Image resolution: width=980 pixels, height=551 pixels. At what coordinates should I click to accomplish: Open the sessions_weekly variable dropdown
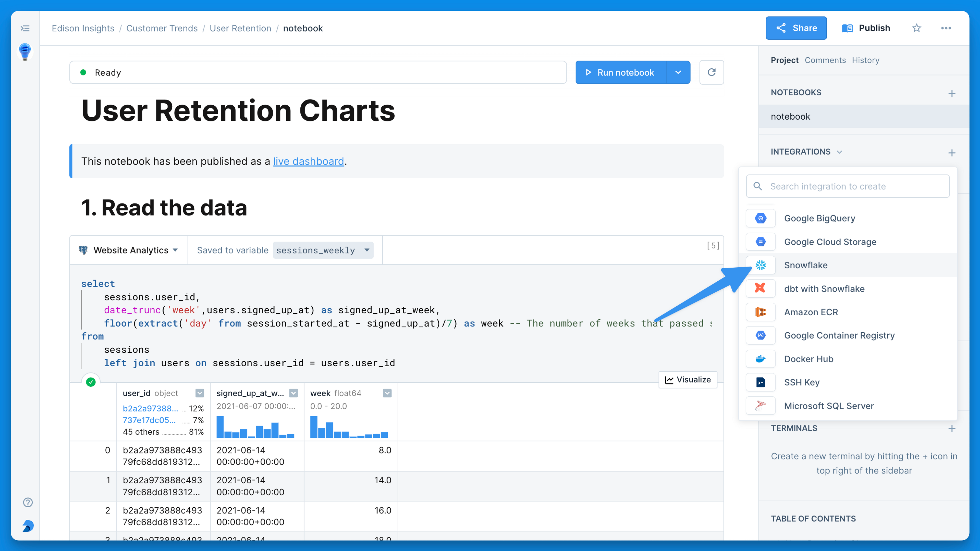[x=323, y=250]
